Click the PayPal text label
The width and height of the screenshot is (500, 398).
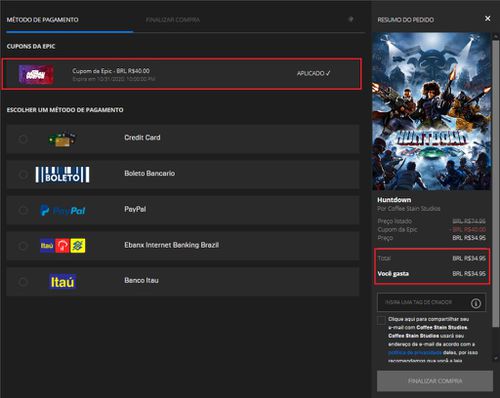pyautogui.click(x=135, y=209)
